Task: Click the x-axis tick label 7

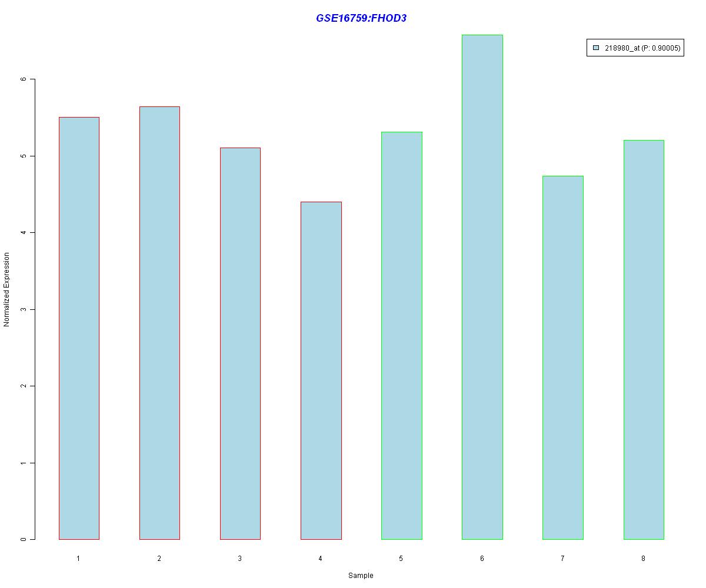Action: point(562,559)
